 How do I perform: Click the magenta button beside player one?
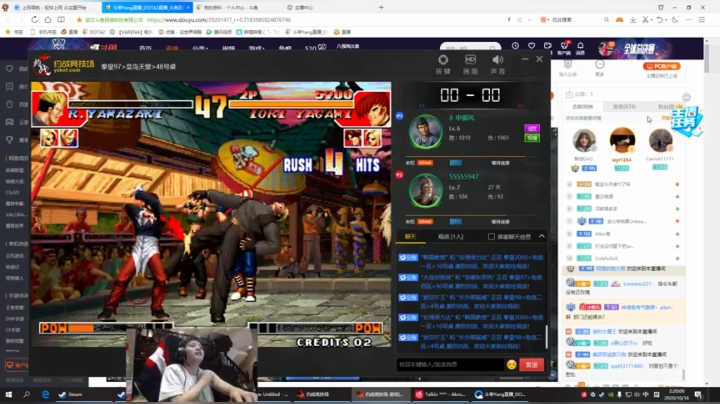pos(532,128)
